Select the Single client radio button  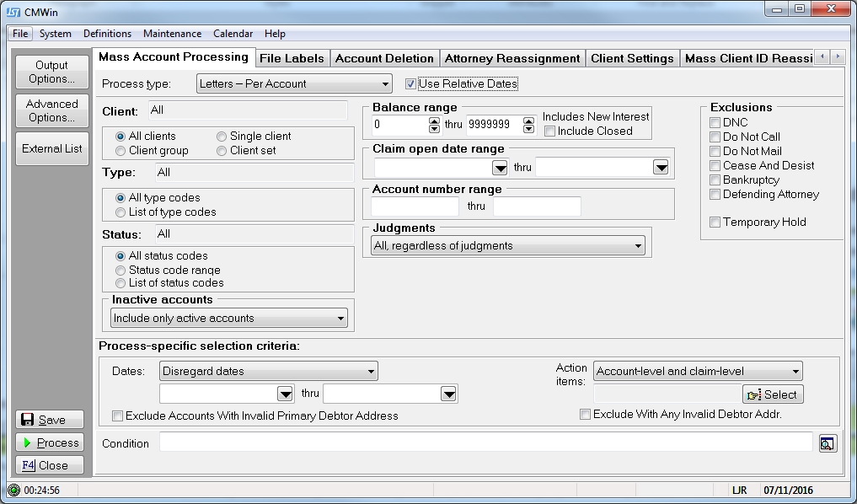click(x=222, y=137)
